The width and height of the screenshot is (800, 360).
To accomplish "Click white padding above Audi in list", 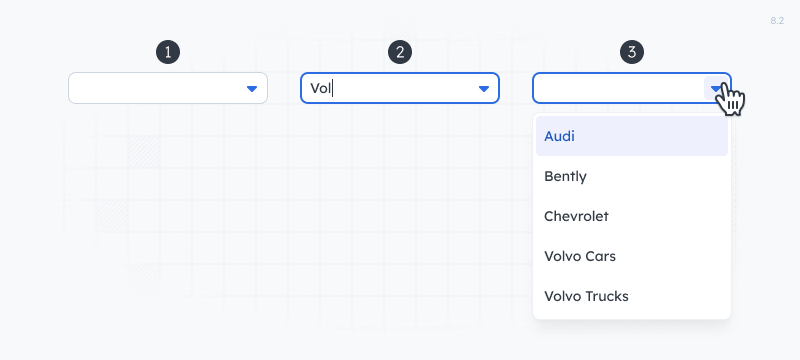I will [x=632, y=115].
